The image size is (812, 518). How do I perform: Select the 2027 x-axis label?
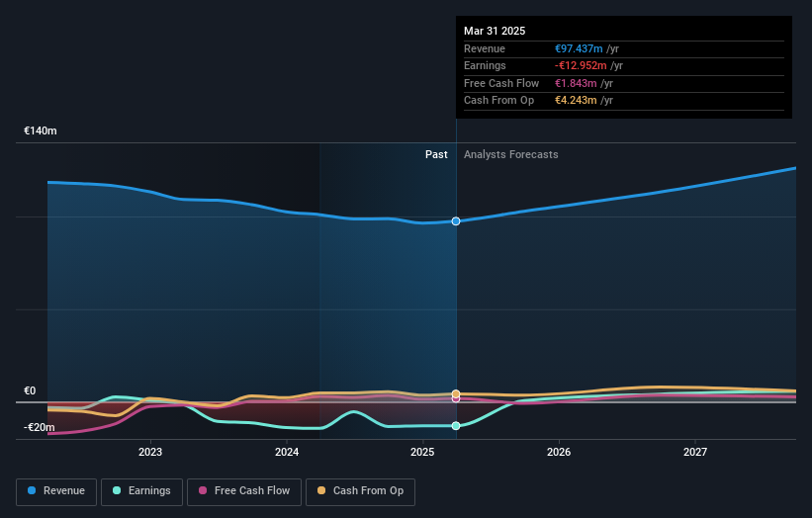pos(695,452)
